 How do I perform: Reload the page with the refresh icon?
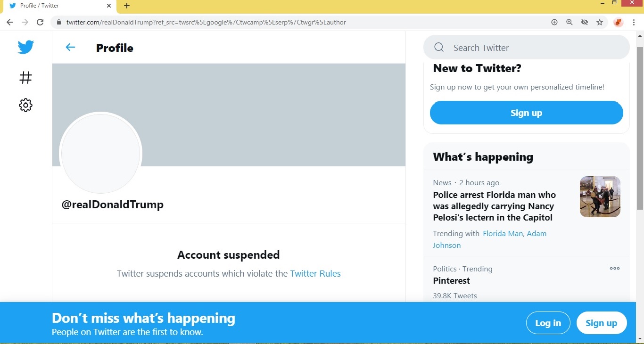click(x=40, y=22)
